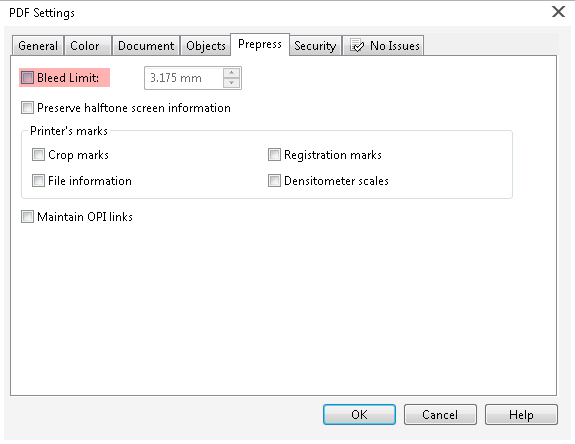Open Help for PDF settings
575x444 pixels.
click(x=521, y=415)
